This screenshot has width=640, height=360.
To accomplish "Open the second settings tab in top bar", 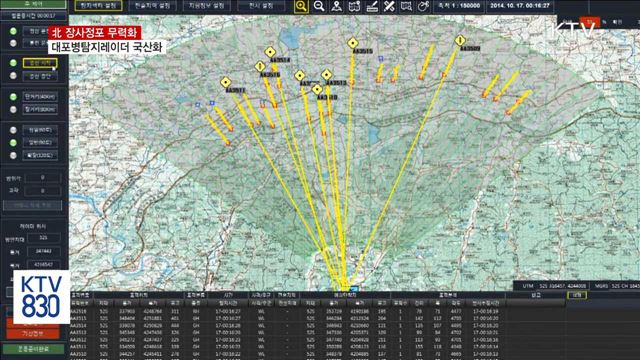I will (x=153, y=6).
